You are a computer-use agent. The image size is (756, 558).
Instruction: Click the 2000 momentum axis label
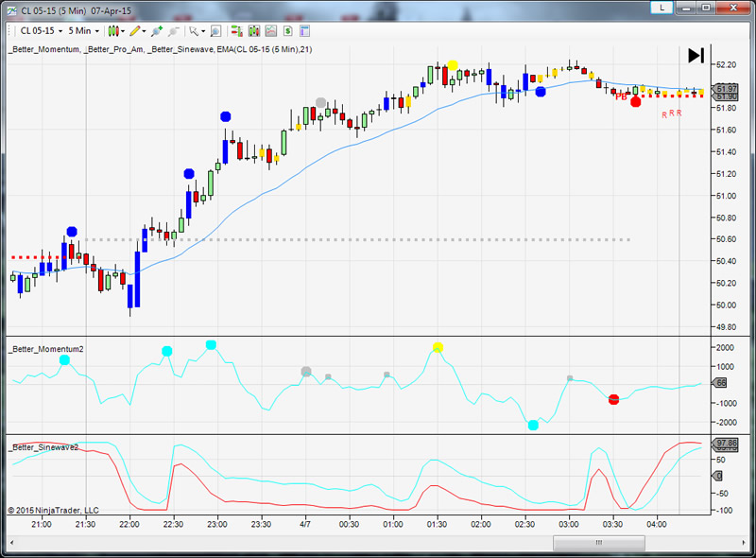[x=726, y=347]
